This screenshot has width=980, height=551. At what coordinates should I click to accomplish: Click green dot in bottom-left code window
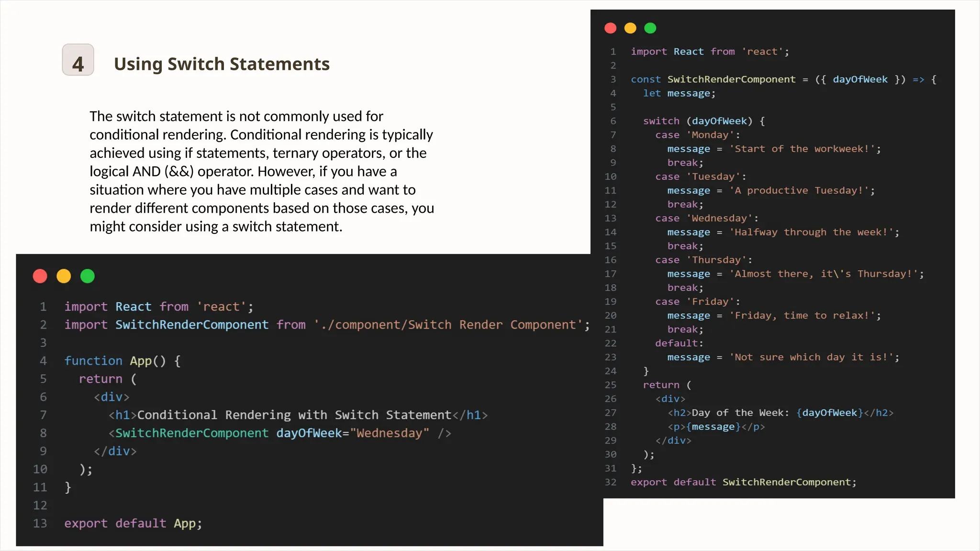point(88,276)
